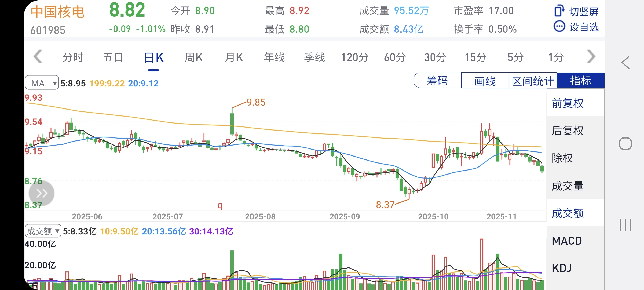644x290 pixels.
Task: Switch to the 周K weekly tab
Action: [x=193, y=57]
